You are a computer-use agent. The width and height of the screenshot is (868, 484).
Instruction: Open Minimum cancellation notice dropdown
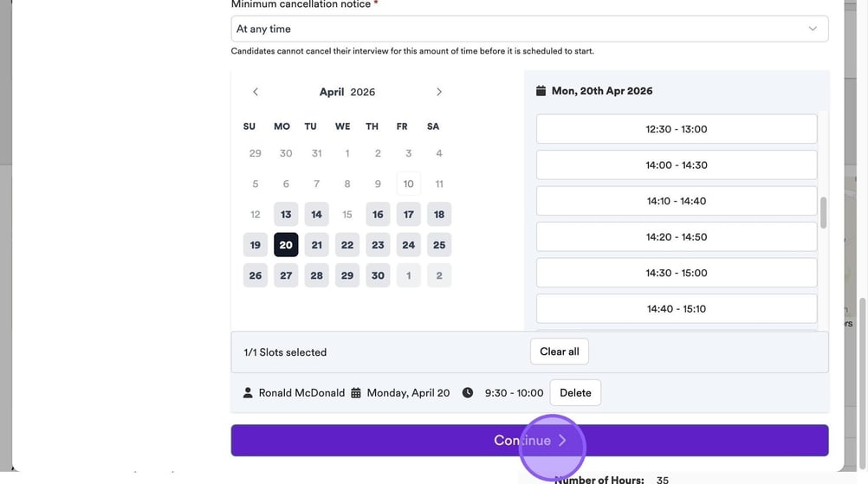tap(529, 29)
